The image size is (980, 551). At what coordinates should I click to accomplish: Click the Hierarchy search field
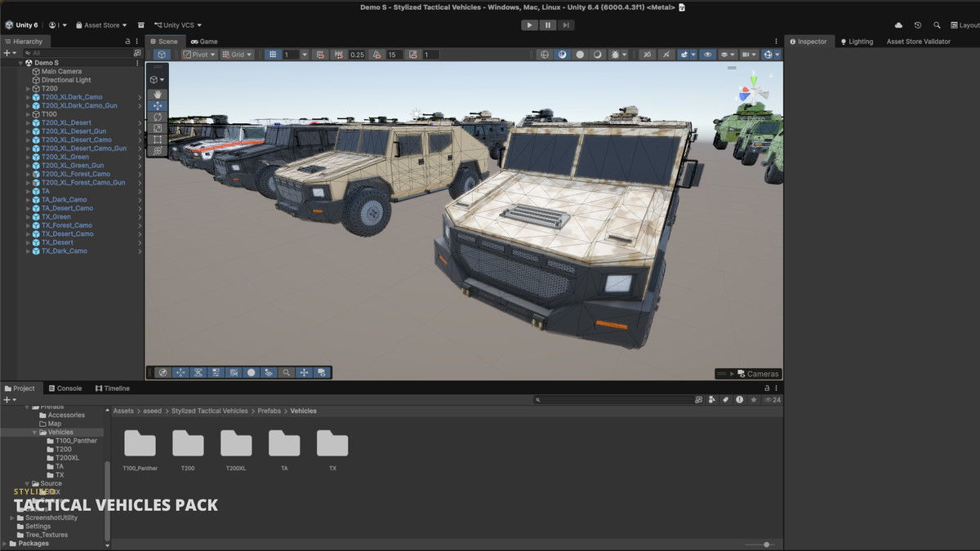(79, 53)
